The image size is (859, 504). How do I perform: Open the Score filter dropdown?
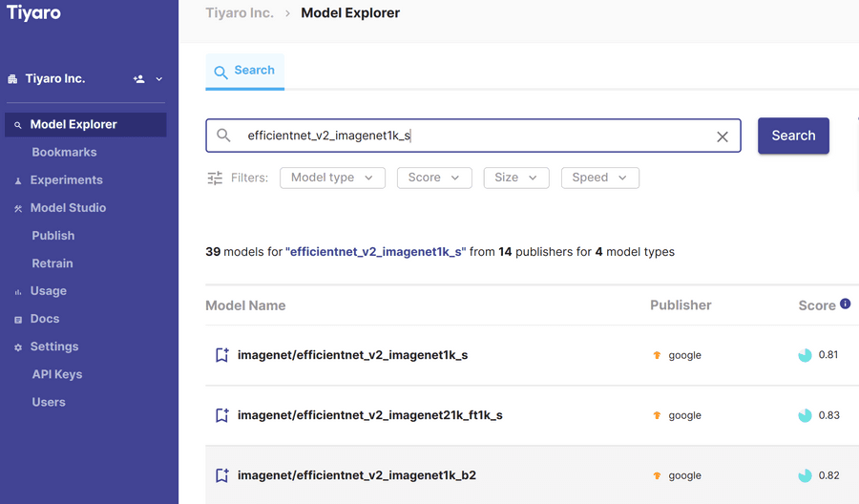coord(434,178)
